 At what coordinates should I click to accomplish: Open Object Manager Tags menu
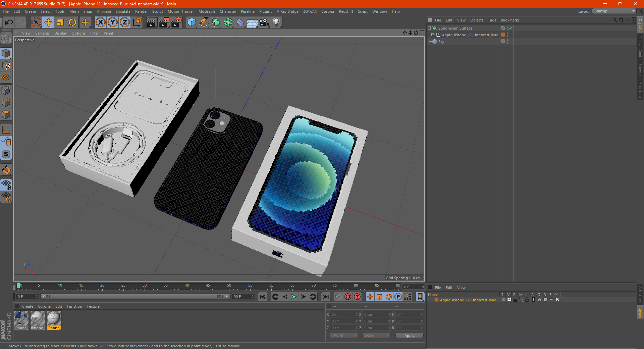(x=492, y=20)
